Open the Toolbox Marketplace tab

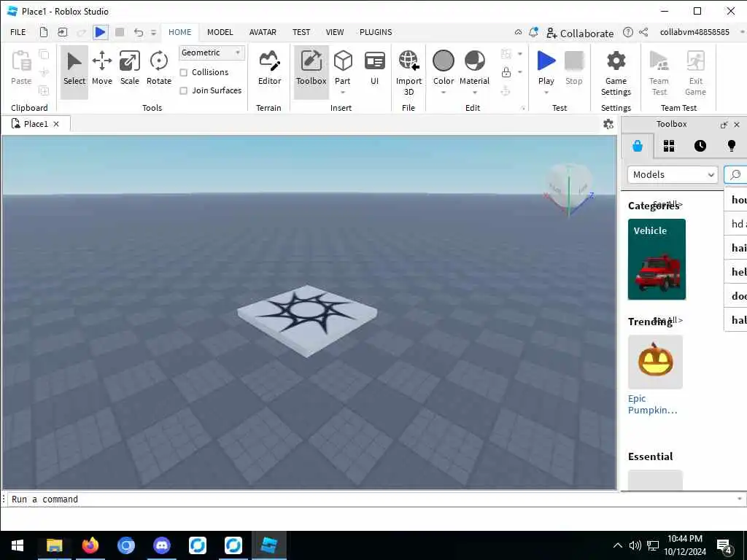point(638,146)
